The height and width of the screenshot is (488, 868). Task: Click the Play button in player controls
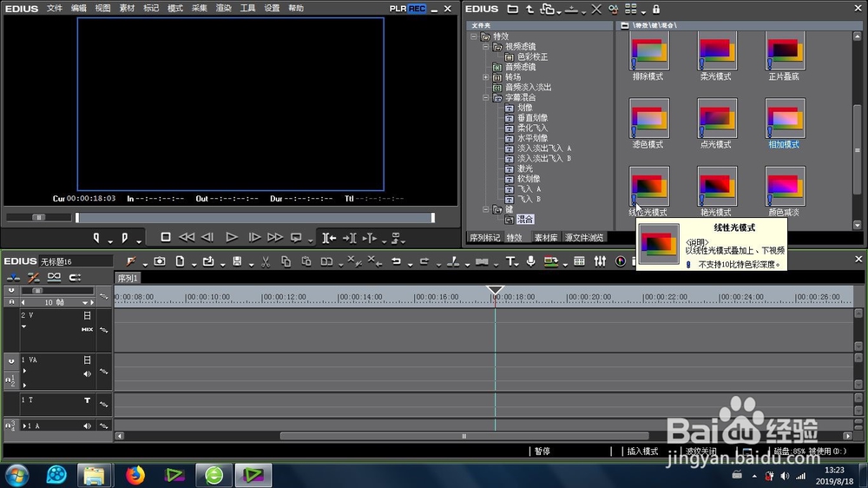(x=232, y=238)
